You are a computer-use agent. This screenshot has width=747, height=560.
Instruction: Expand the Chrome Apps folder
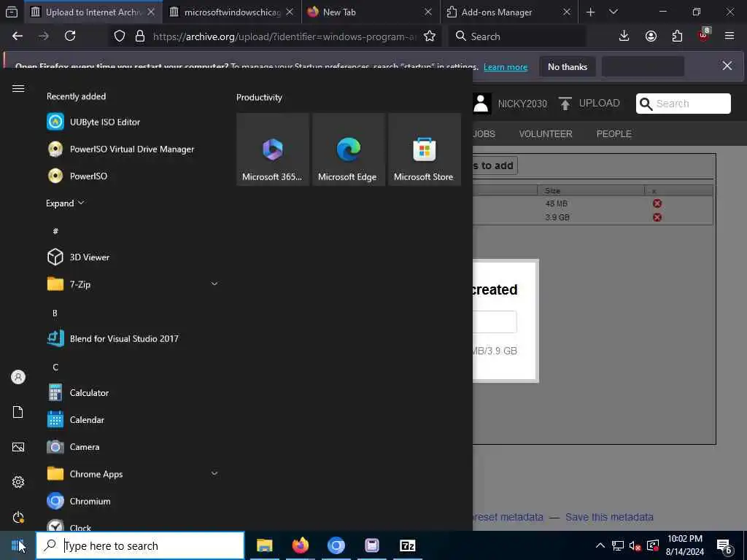click(x=214, y=474)
